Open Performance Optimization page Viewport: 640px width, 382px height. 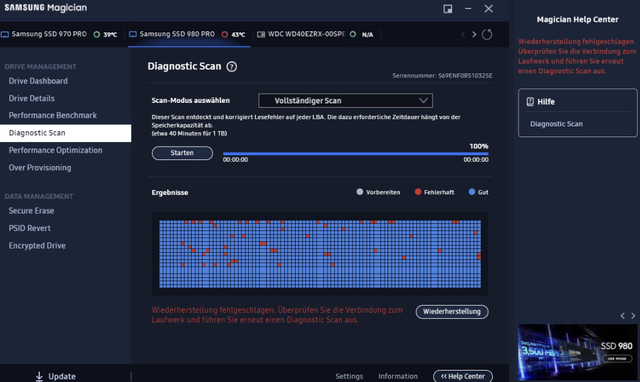click(x=56, y=150)
